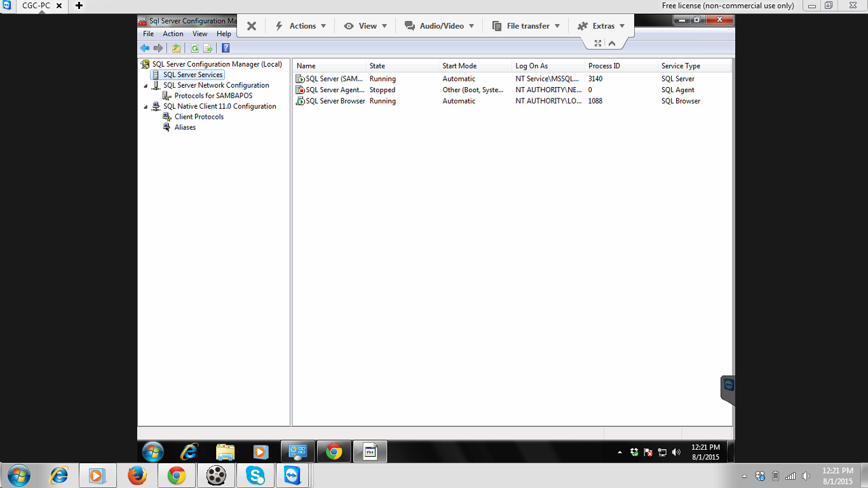The height and width of the screenshot is (488, 868).
Task: Click the plus to add a new session tab
Action: pos(79,6)
